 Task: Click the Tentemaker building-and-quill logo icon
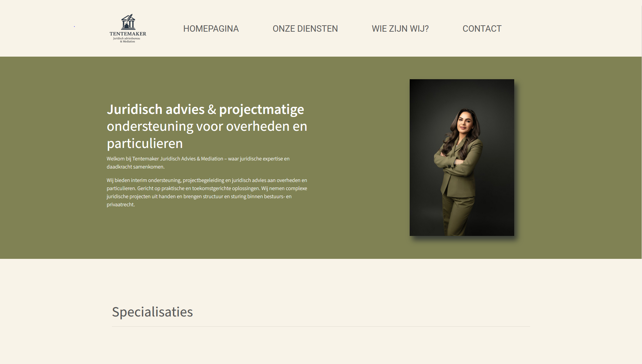coord(128,22)
